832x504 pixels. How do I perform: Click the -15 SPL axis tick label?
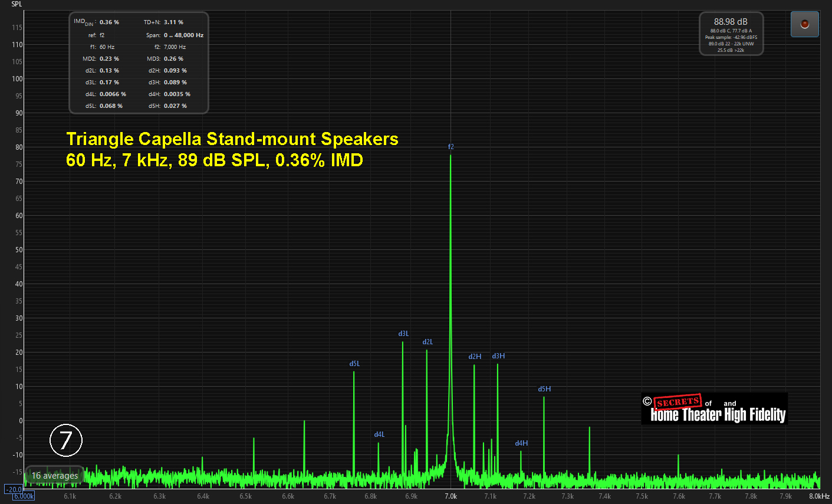tap(18, 472)
